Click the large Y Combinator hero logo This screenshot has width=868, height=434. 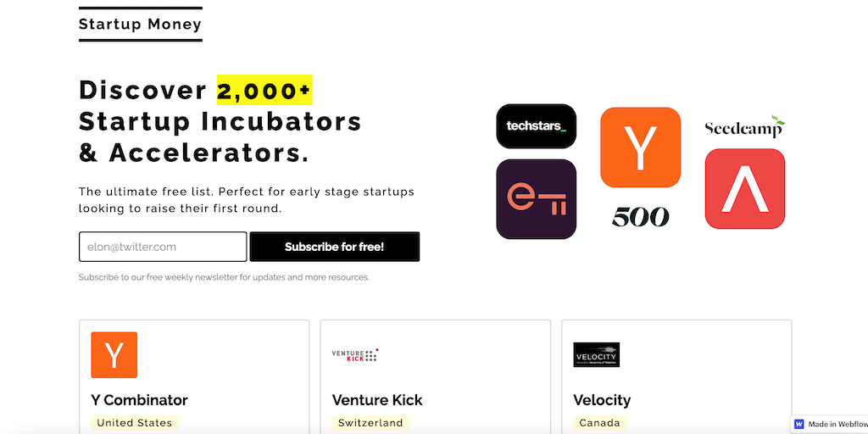[x=640, y=147]
